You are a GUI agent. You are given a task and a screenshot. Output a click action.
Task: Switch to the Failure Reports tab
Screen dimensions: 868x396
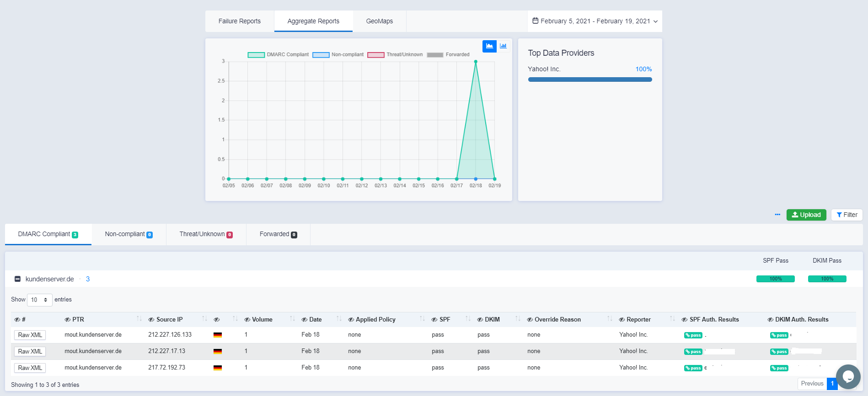239,21
